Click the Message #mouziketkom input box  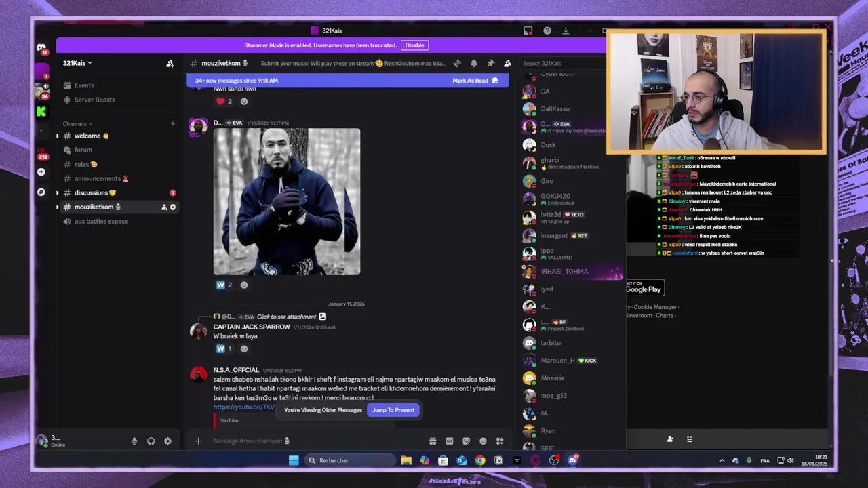pyautogui.click(x=315, y=441)
